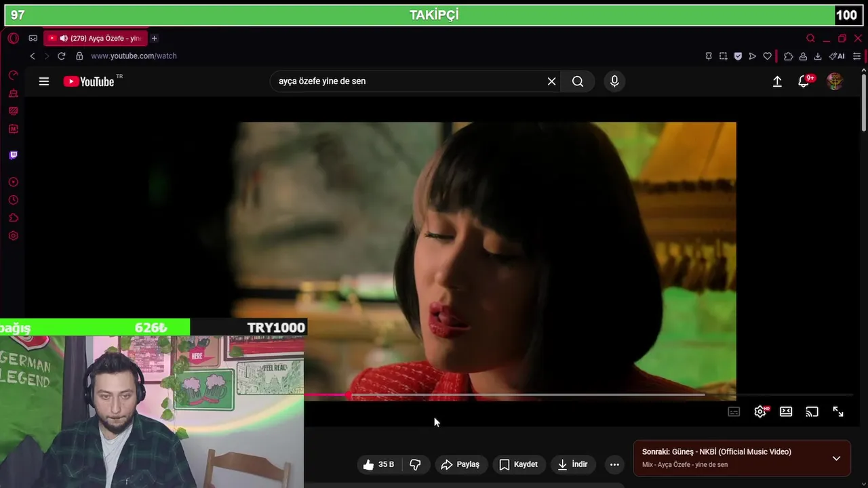Click the www.youtube.com/watch address bar

(134, 56)
